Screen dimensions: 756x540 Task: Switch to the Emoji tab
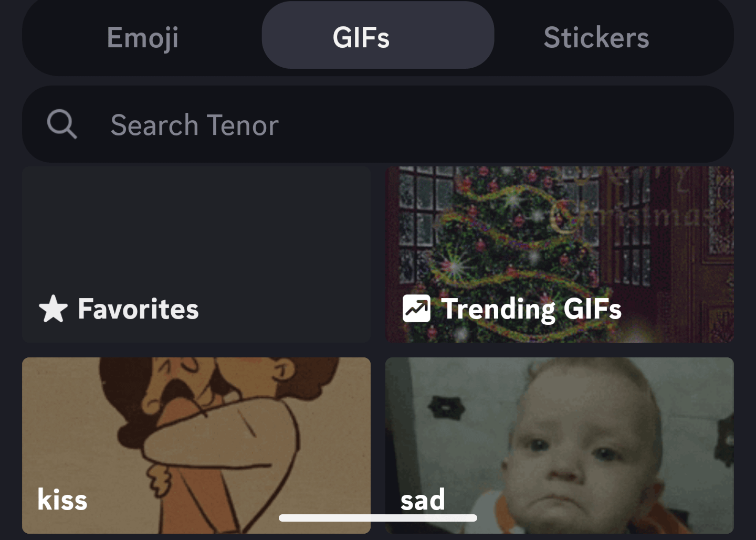pyautogui.click(x=143, y=38)
